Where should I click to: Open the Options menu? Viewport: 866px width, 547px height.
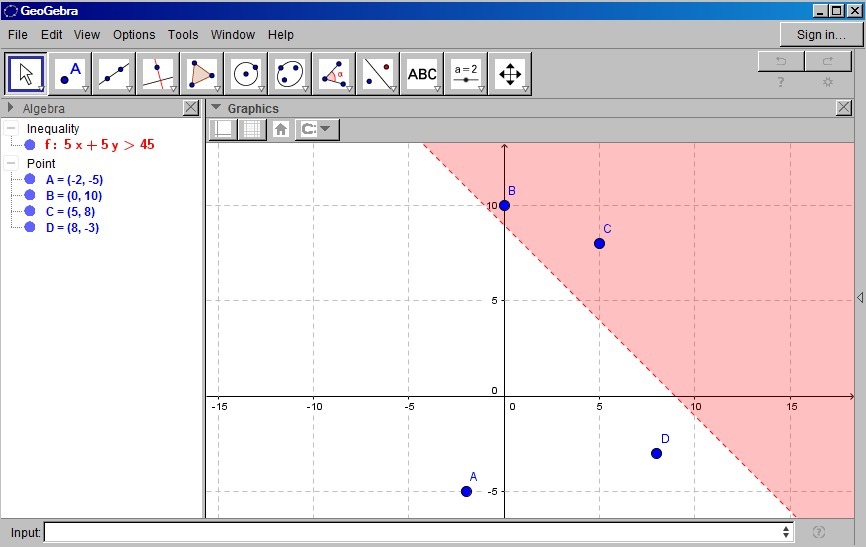click(x=134, y=35)
